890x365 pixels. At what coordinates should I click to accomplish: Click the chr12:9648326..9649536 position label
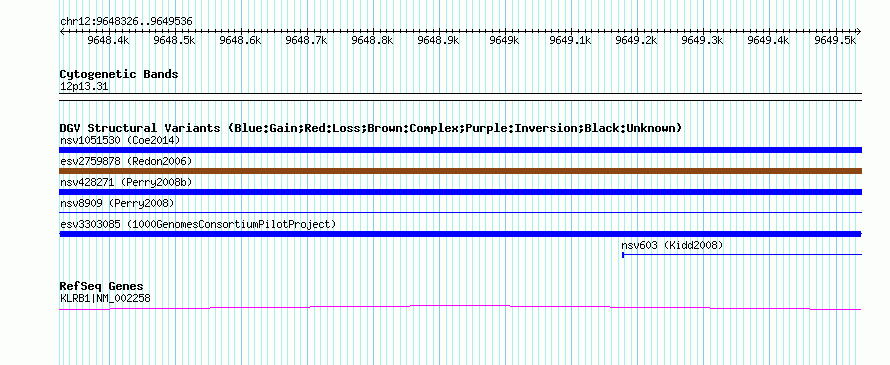point(126,22)
